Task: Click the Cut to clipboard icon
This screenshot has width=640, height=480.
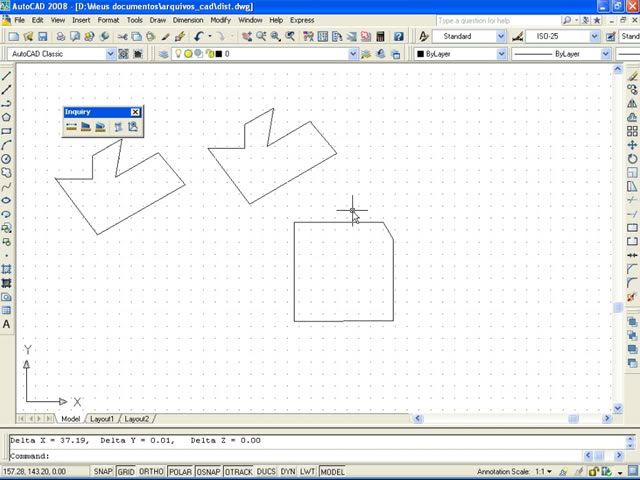Action: [x=122, y=37]
